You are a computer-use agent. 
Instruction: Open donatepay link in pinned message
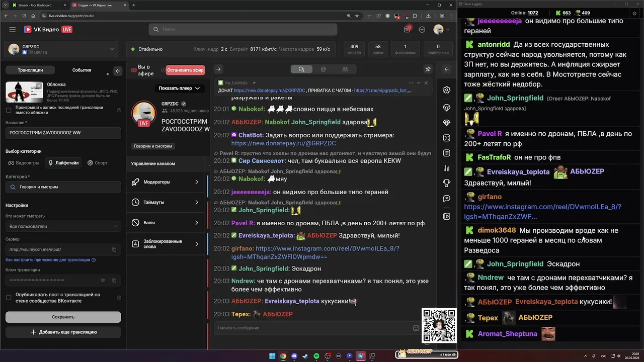pyautogui.click(x=269, y=90)
